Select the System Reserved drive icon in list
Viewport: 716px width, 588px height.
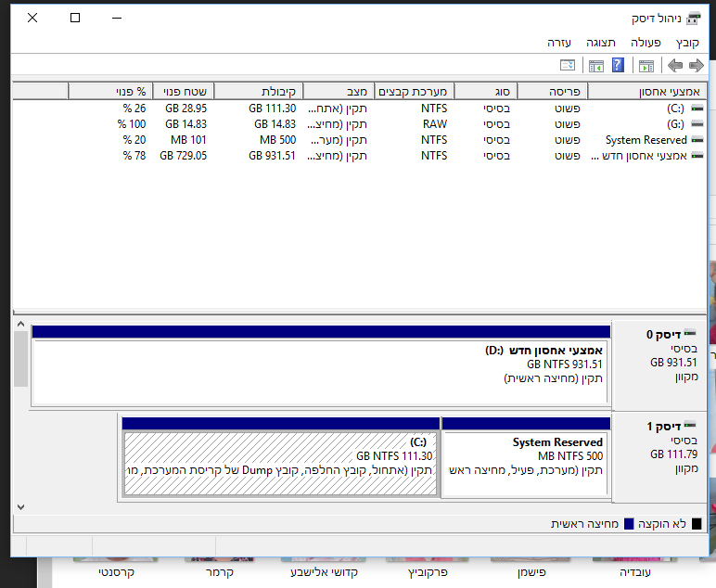(x=697, y=140)
